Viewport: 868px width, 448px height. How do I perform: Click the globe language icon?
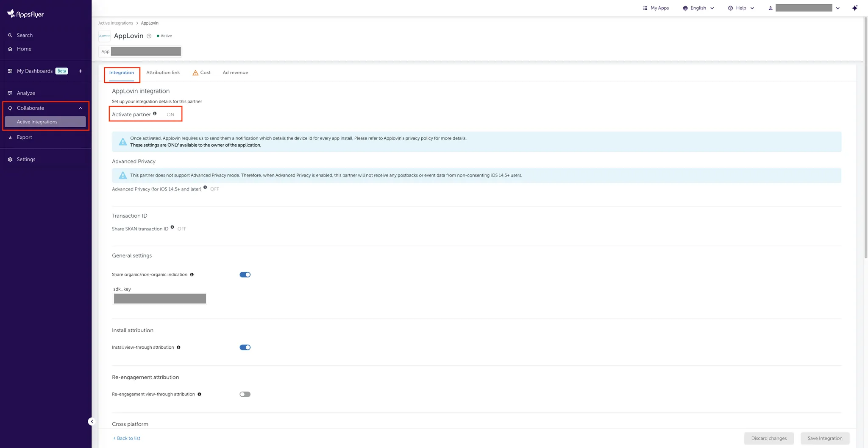(x=685, y=8)
